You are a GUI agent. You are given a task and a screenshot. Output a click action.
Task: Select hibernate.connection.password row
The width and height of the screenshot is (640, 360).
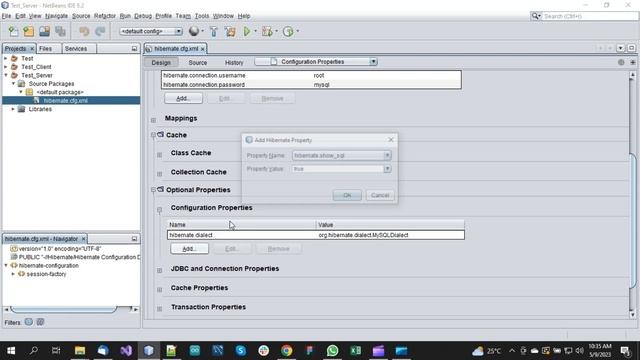click(311, 84)
